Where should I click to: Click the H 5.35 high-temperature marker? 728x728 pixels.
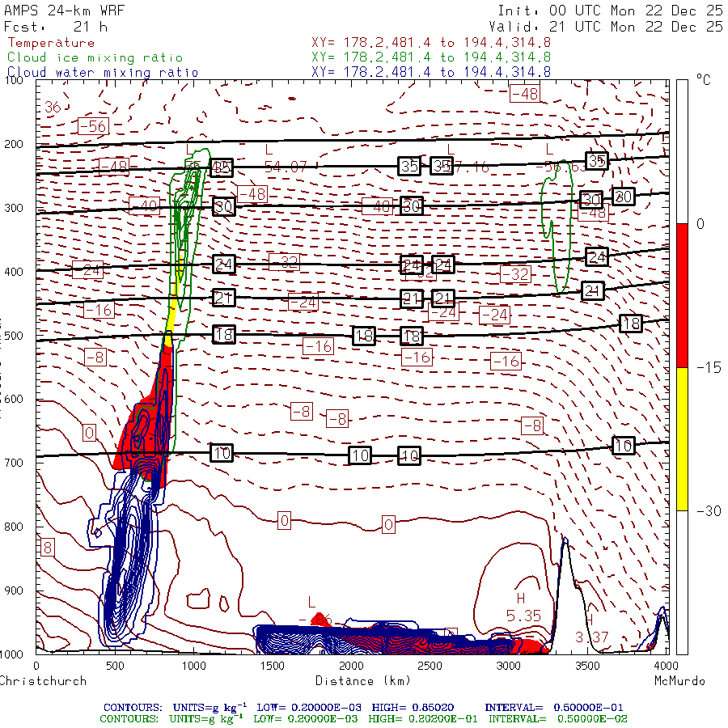(x=523, y=608)
